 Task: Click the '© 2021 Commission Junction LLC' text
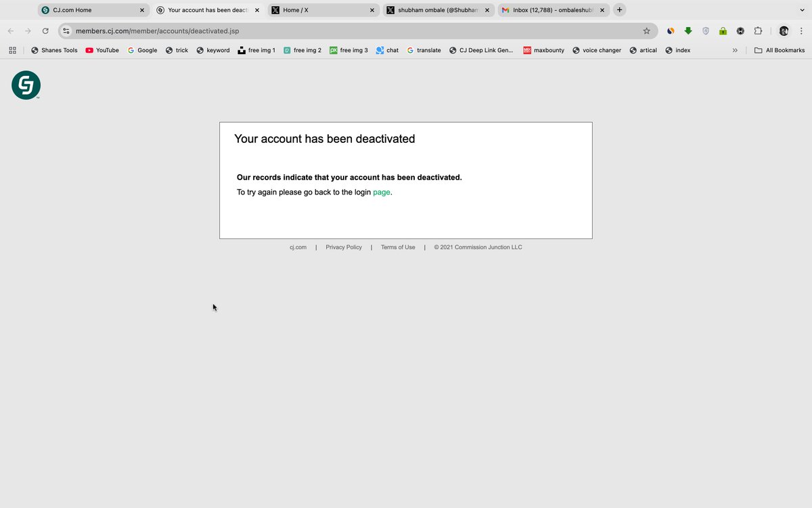pyautogui.click(x=478, y=247)
